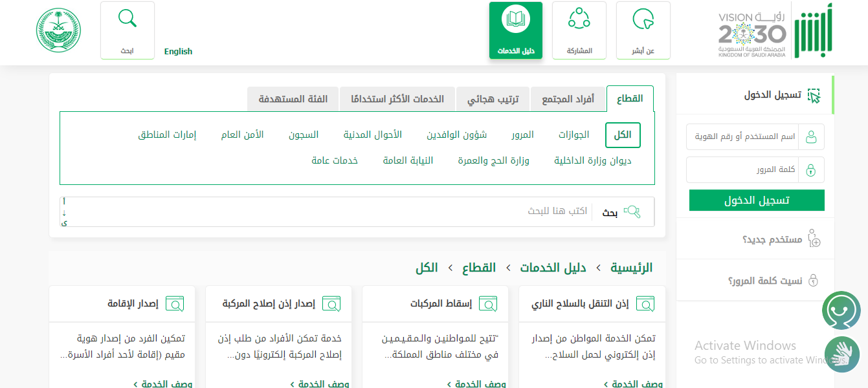
Task: Open إسقاط المركبات service title
Action: pos(441,304)
